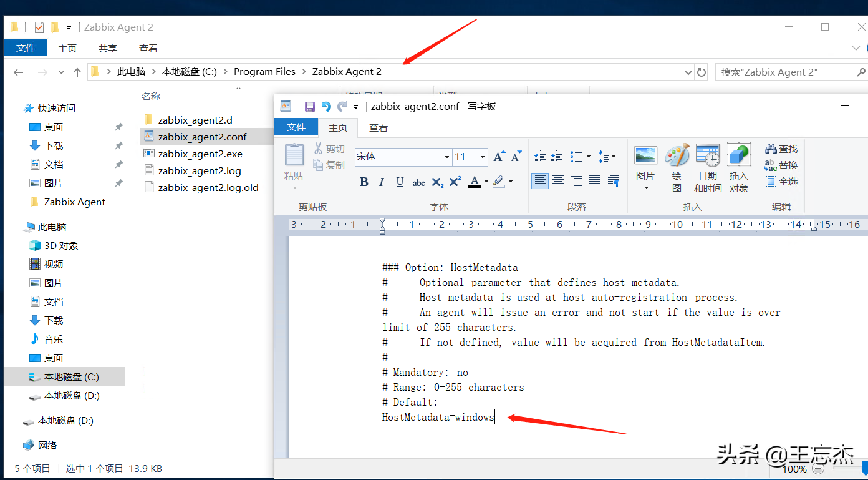Screen dimensions: 868x480
Task: Toggle subscript formatting
Action: coord(438,182)
